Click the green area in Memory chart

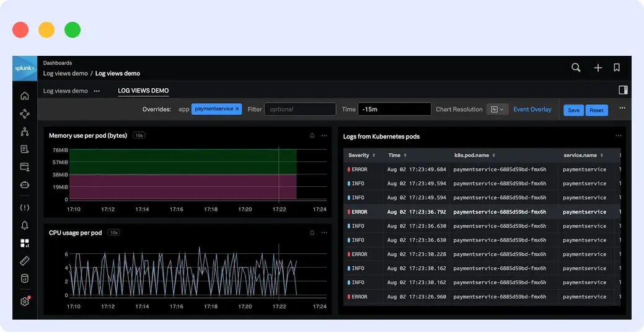coord(183,162)
